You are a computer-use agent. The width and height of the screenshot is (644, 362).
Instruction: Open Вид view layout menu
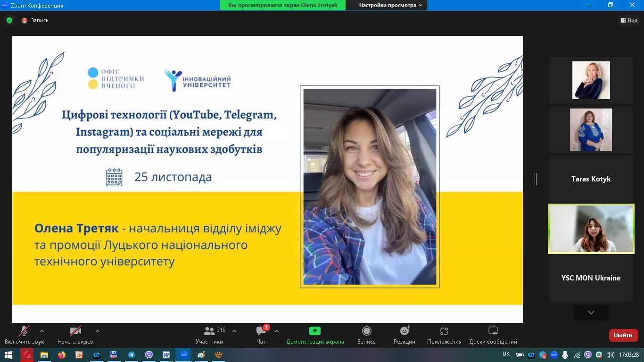(629, 20)
